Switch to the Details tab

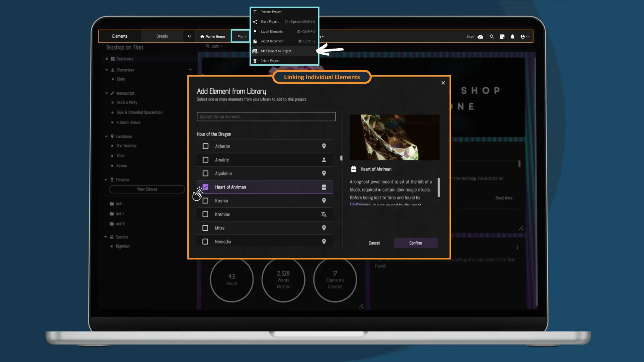click(x=162, y=36)
